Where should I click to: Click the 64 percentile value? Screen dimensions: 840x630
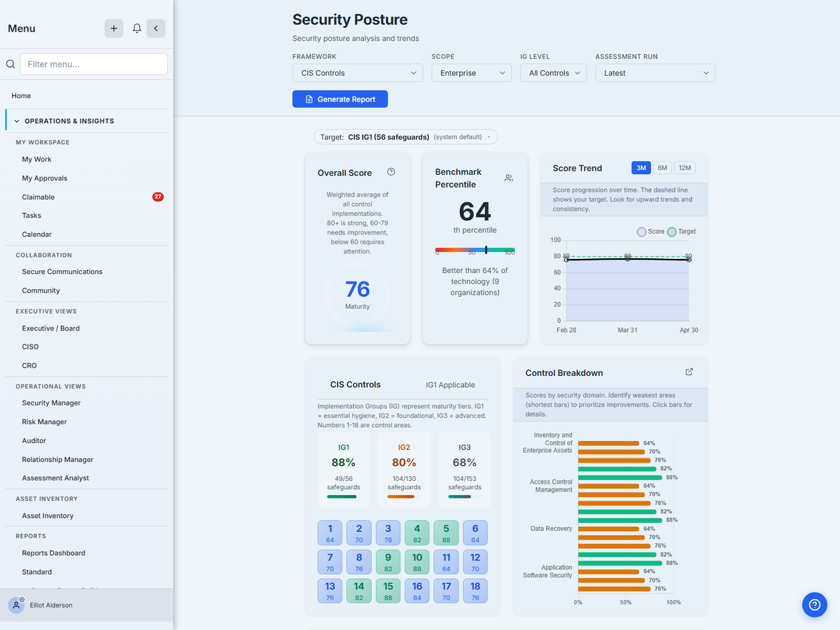[475, 211]
